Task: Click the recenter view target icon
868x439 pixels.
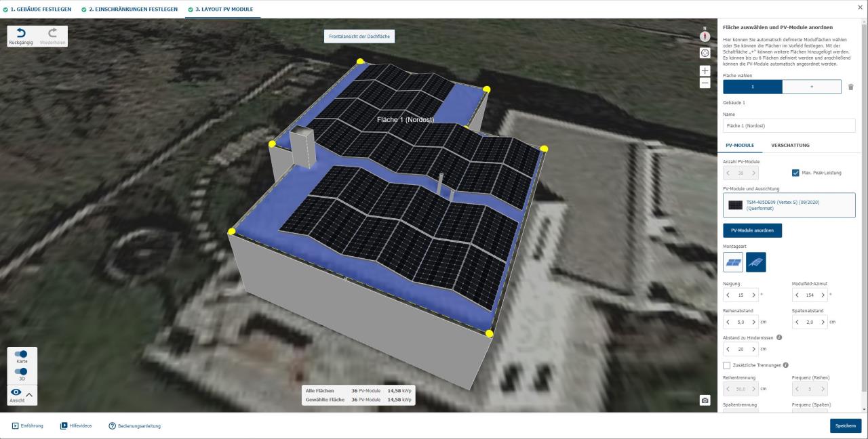Action: [705, 53]
